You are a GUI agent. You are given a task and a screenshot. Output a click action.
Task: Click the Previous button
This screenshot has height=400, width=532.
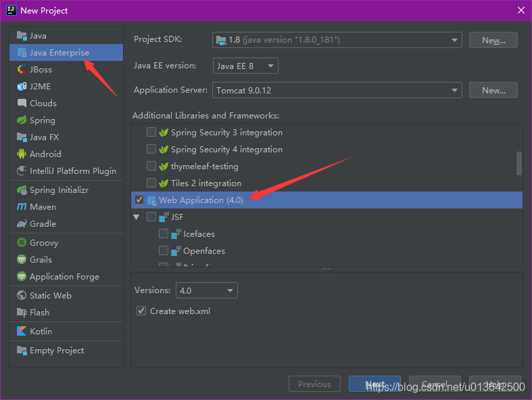click(x=314, y=384)
